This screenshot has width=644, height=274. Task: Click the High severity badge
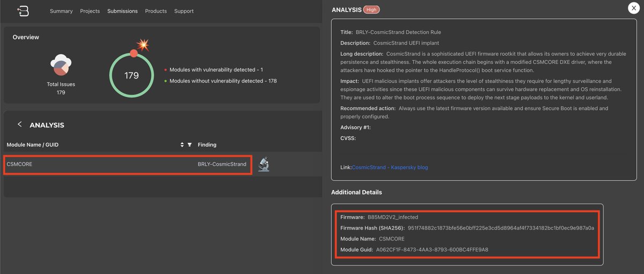[x=370, y=10]
